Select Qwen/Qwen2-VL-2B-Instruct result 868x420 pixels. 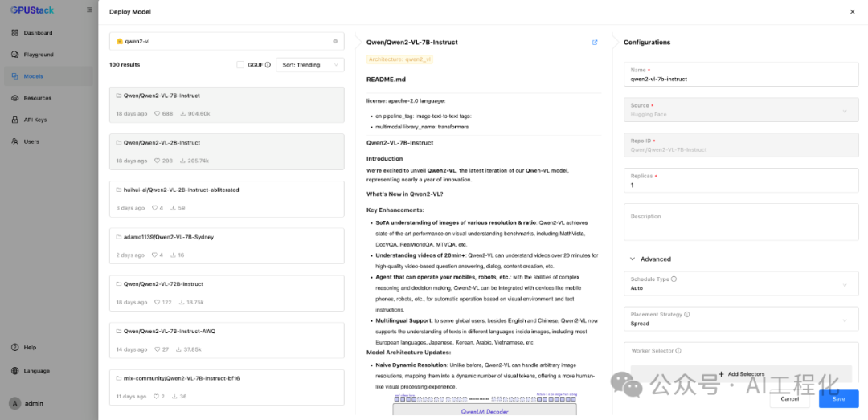tap(227, 152)
